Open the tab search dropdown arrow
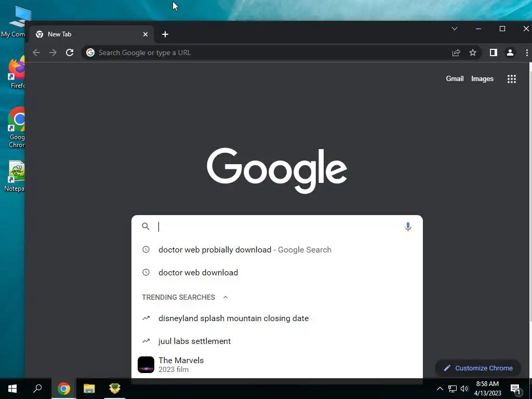 454,29
